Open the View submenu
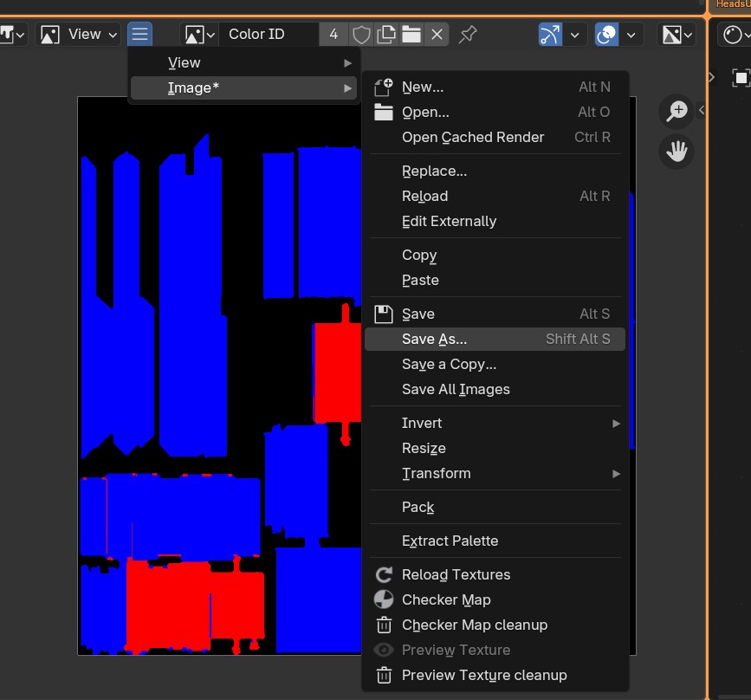Image resolution: width=751 pixels, height=700 pixels. point(244,62)
